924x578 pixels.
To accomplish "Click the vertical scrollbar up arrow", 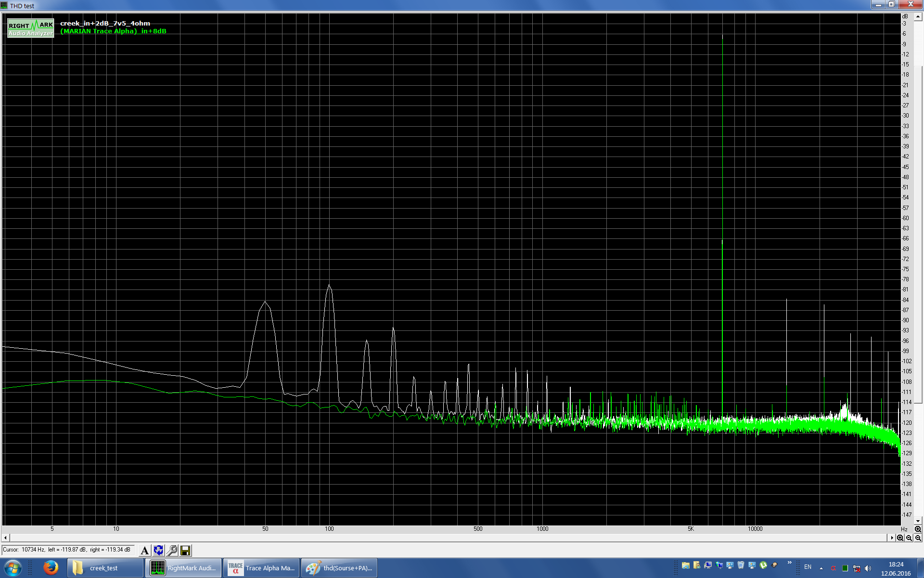I will 918,16.
